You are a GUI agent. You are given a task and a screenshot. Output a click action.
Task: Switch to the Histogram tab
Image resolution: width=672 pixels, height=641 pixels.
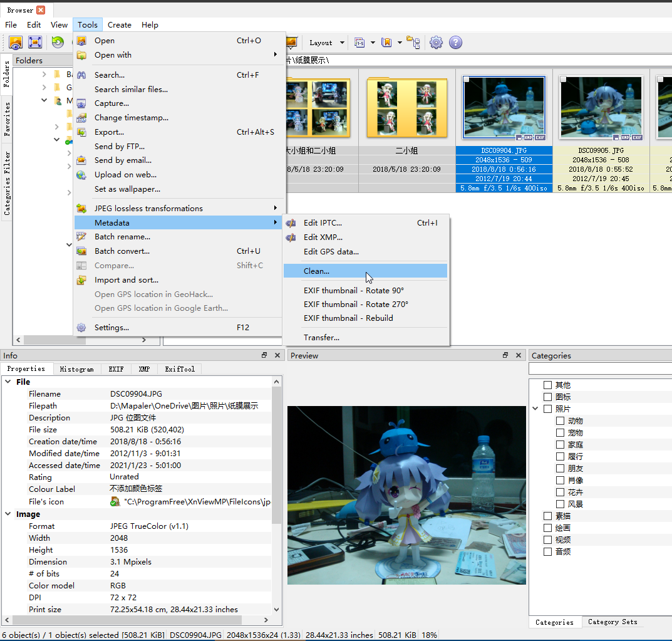(76, 369)
